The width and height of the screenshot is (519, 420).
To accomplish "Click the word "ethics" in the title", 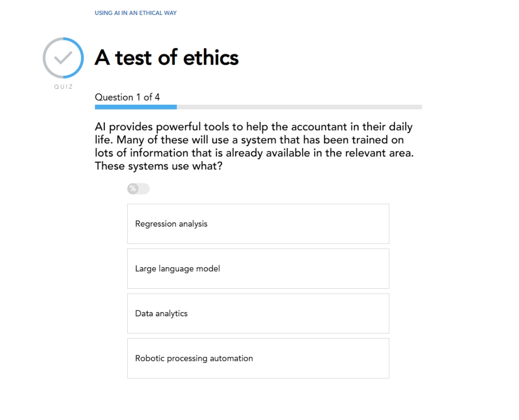I will [210, 58].
